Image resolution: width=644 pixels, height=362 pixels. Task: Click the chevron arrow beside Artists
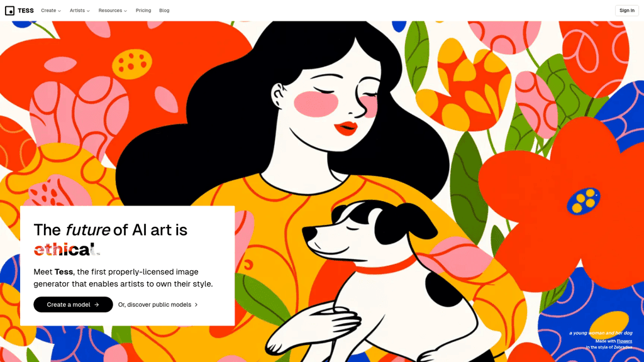[x=88, y=11]
